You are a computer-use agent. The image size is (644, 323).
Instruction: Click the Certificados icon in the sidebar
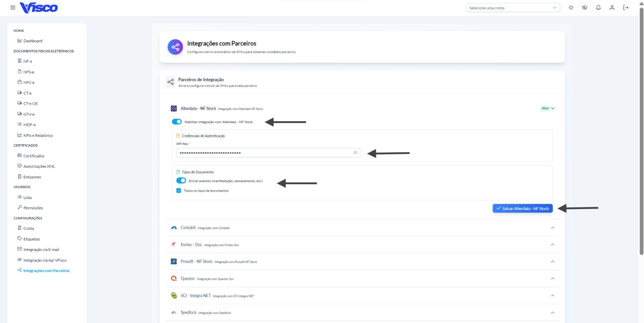tap(19, 155)
